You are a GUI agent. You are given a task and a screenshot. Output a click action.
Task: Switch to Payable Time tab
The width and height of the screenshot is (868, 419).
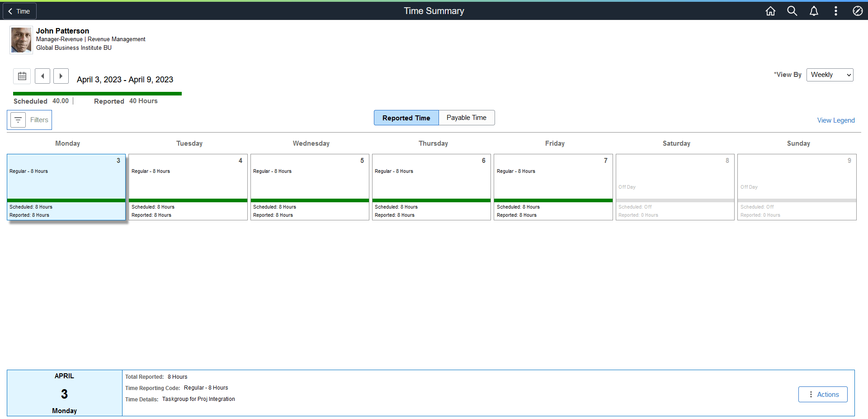coord(467,118)
